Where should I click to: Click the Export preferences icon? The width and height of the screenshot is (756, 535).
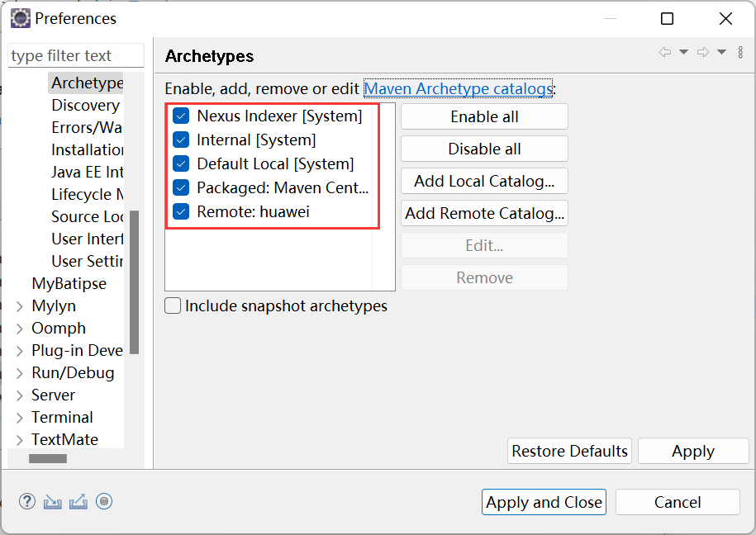(x=78, y=501)
